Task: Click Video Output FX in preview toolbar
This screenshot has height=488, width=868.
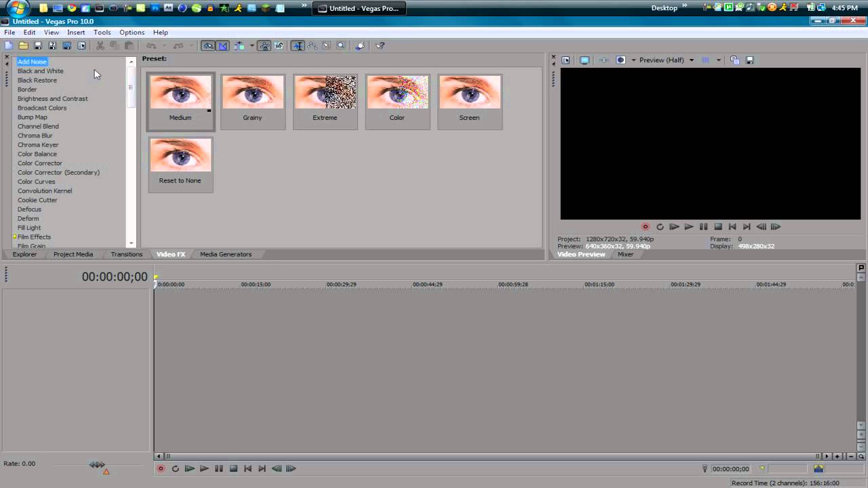Action: [604, 60]
